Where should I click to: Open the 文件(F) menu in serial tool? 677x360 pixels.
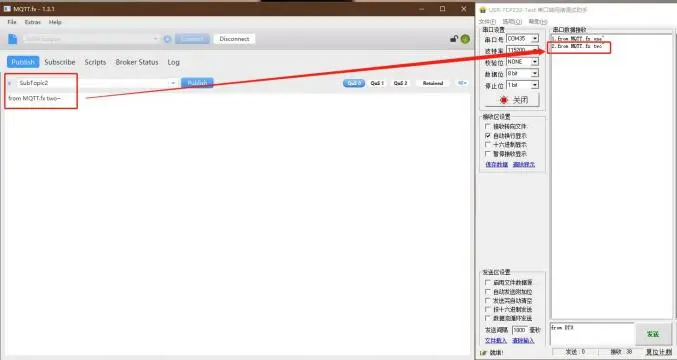[487, 22]
